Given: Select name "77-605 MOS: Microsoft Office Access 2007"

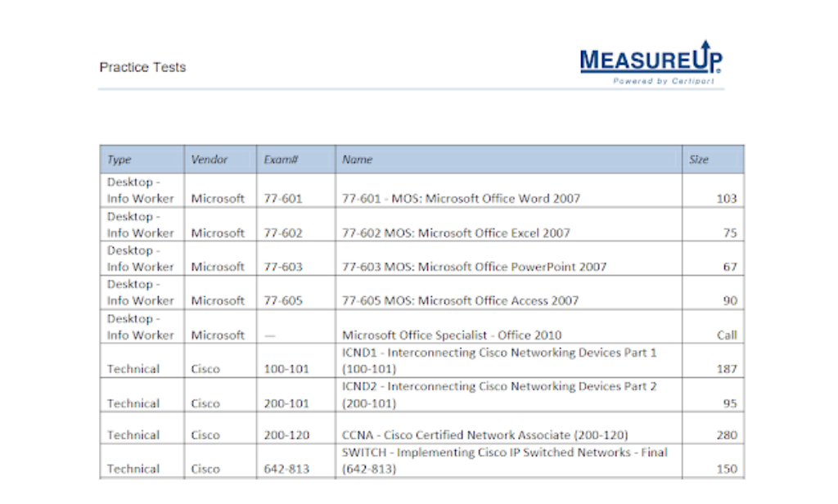Looking at the screenshot, I should 461,301.
